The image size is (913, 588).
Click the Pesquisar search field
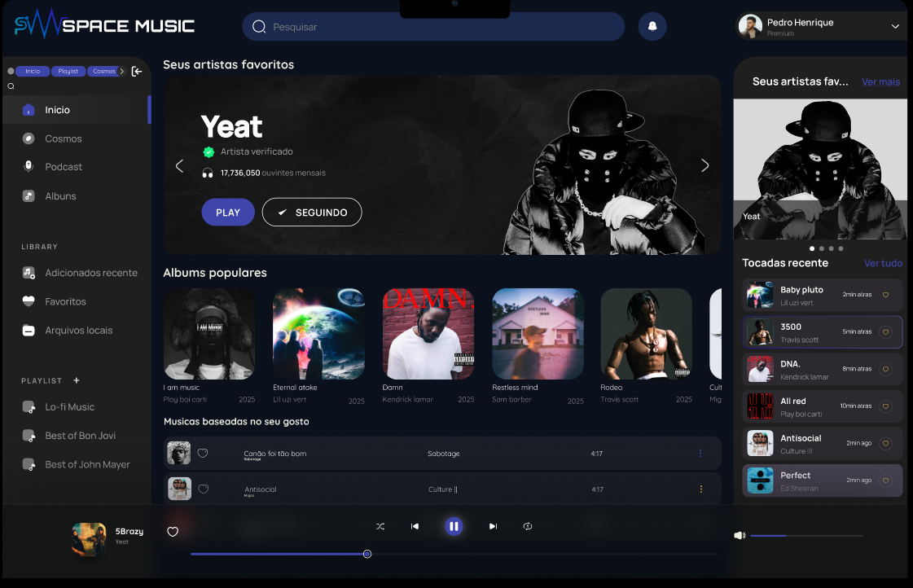pos(433,27)
